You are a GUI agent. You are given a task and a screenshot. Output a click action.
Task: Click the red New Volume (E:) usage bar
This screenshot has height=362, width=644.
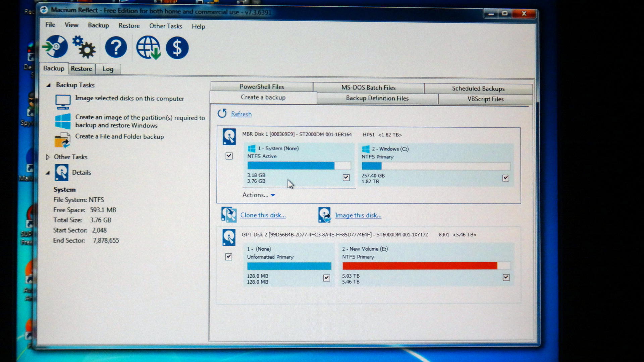coord(426,266)
